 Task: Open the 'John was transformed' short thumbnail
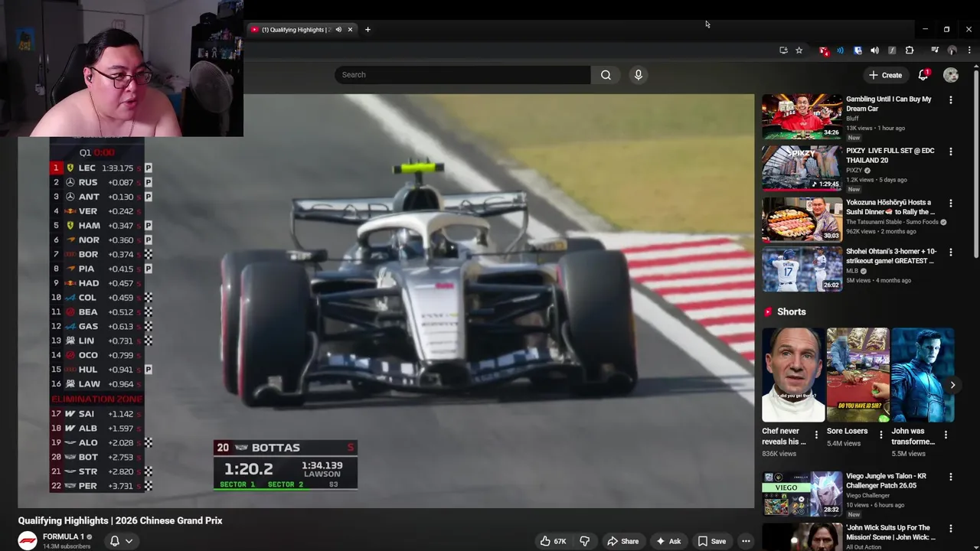coord(923,375)
